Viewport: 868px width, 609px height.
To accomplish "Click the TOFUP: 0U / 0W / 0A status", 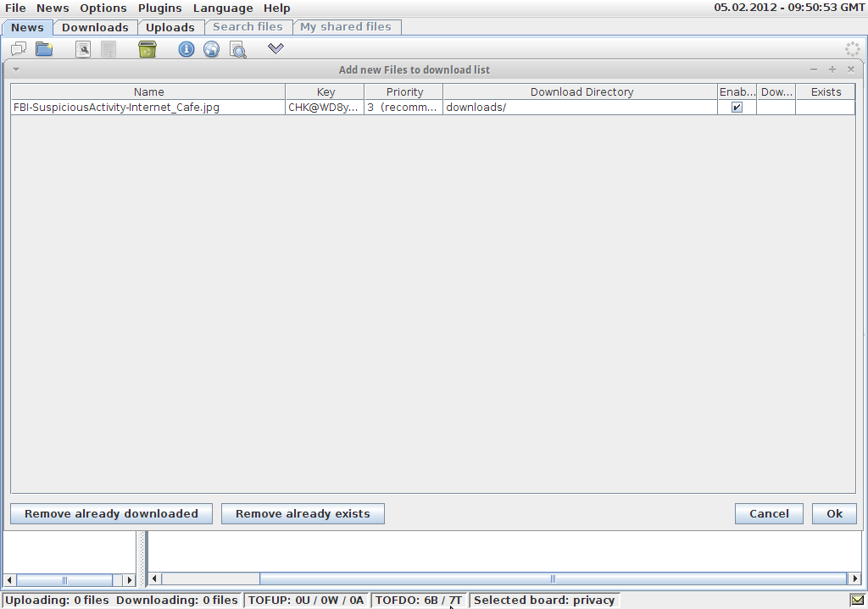I will click(x=305, y=601).
